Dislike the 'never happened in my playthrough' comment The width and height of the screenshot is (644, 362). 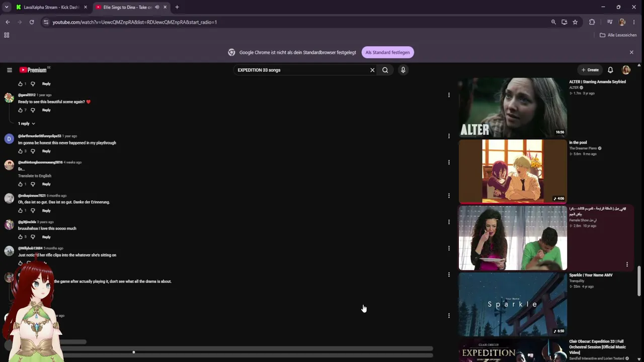point(33,151)
